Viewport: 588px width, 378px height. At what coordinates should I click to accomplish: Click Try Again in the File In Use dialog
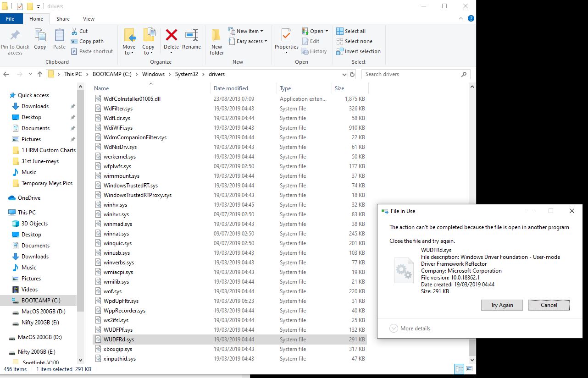[x=502, y=305]
